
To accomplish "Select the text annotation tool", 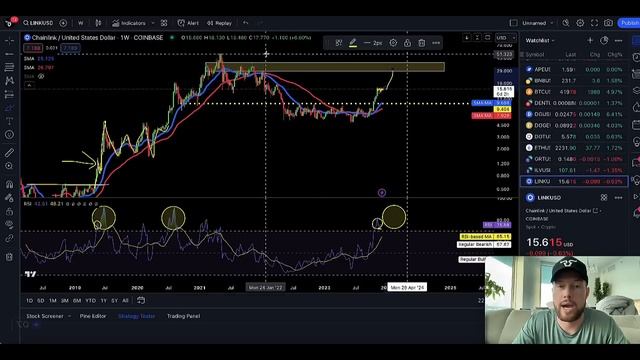I will point(9,121).
